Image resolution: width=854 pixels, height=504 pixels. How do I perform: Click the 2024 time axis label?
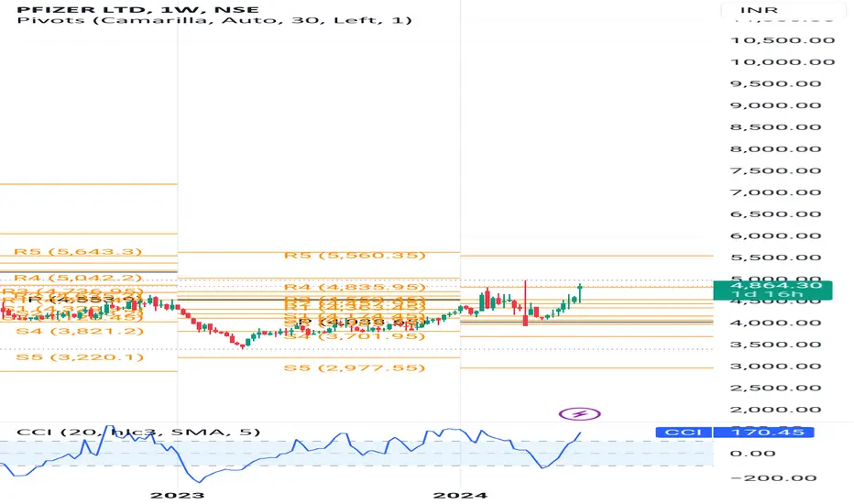[460, 495]
